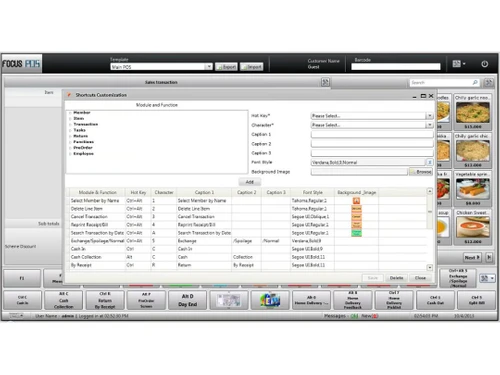Click the Home Delivery Feedback button
Viewport: 500px width, 375px height.
coord(353,300)
